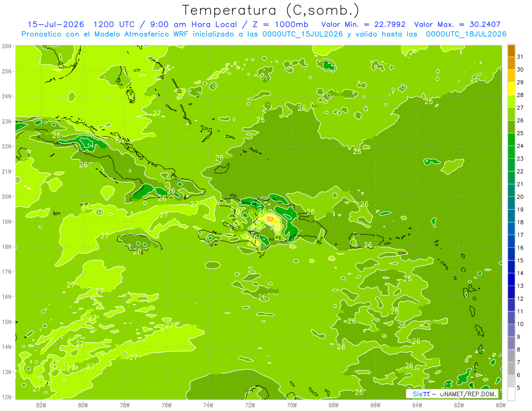Viewport: 532px width, 411px height.
Task: Click colorbar value label 10
Action: (520, 325)
